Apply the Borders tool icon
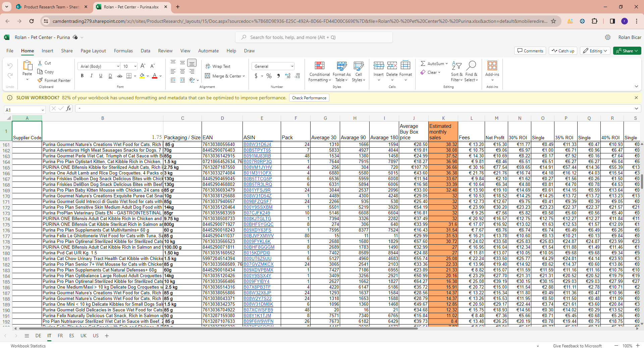Screen dimensions: 644x348 [x=129, y=76]
